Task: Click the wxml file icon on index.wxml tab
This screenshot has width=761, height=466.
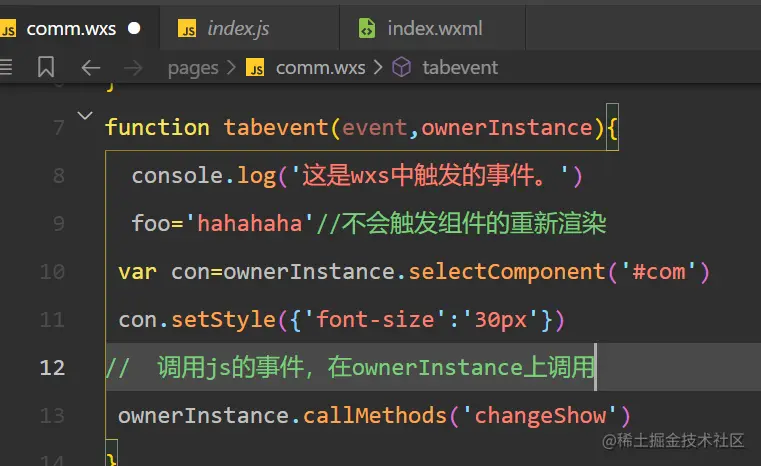Action: [366, 28]
